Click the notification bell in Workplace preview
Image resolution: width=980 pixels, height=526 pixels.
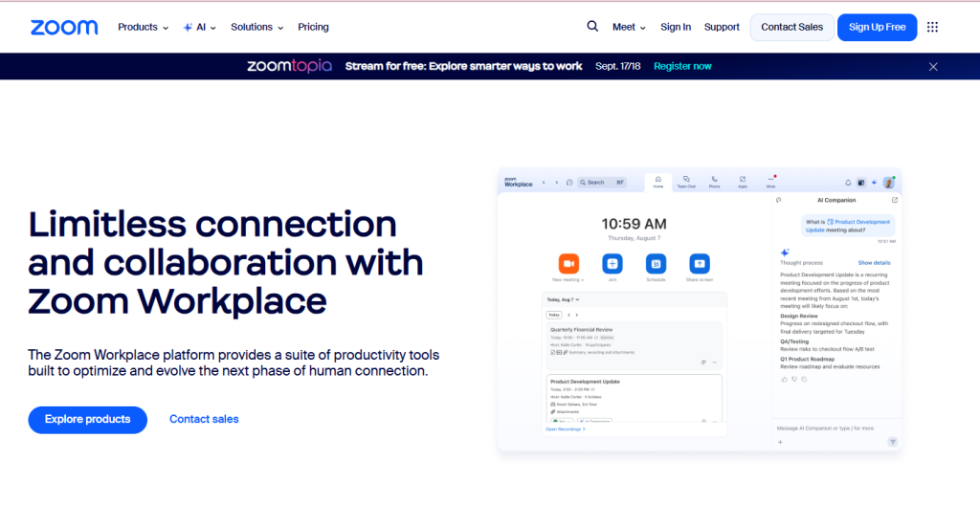[x=847, y=182]
